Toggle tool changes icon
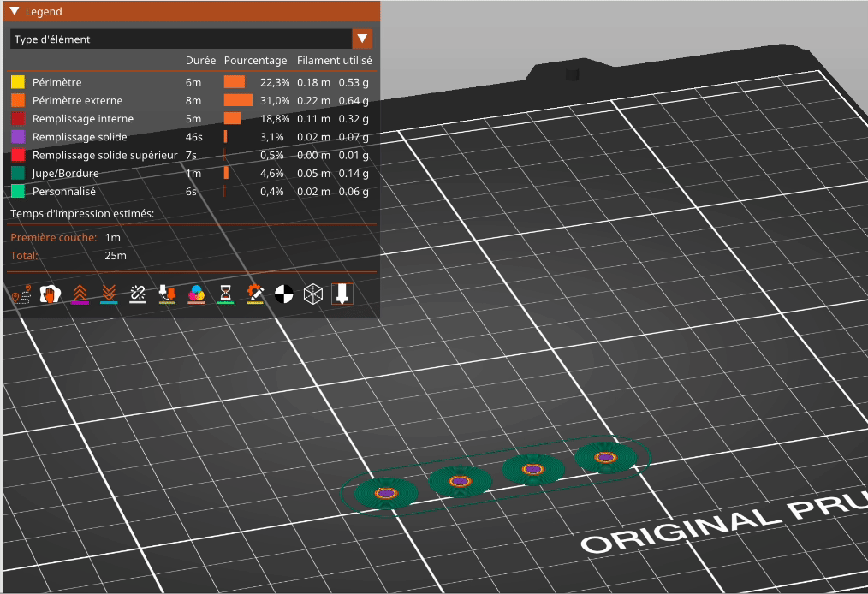This screenshot has height=594, width=868. click(167, 294)
